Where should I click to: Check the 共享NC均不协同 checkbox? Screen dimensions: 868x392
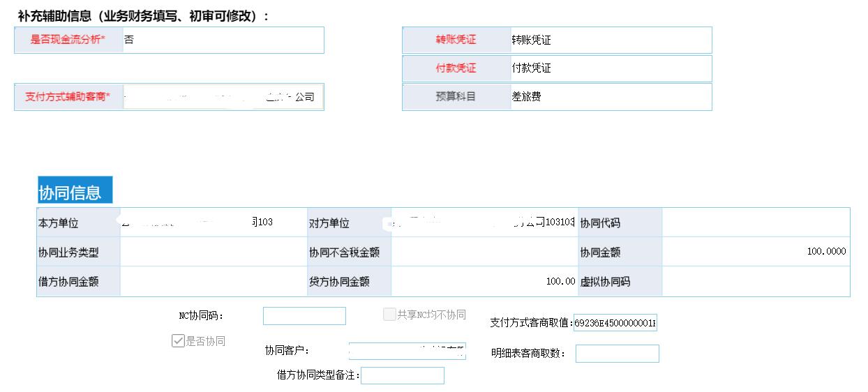click(x=389, y=315)
